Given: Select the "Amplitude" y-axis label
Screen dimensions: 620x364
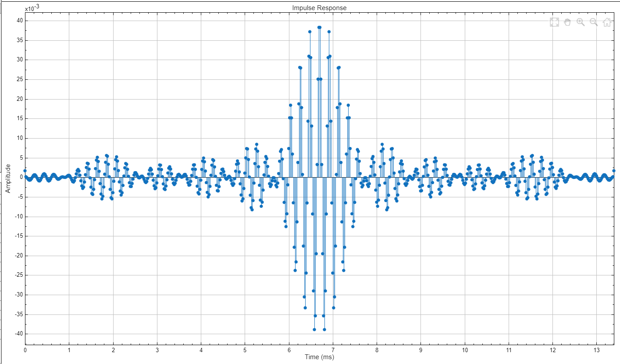Looking at the screenshot, I should [x=8, y=179].
